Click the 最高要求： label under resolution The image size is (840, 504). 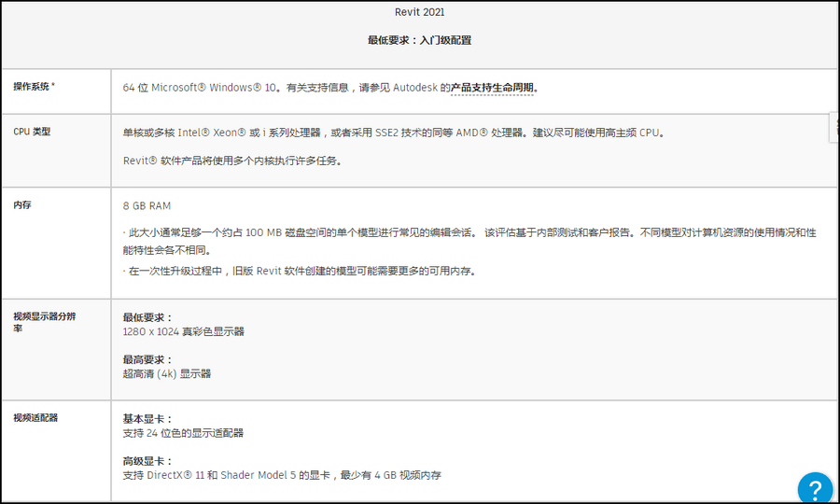point(147,359)
